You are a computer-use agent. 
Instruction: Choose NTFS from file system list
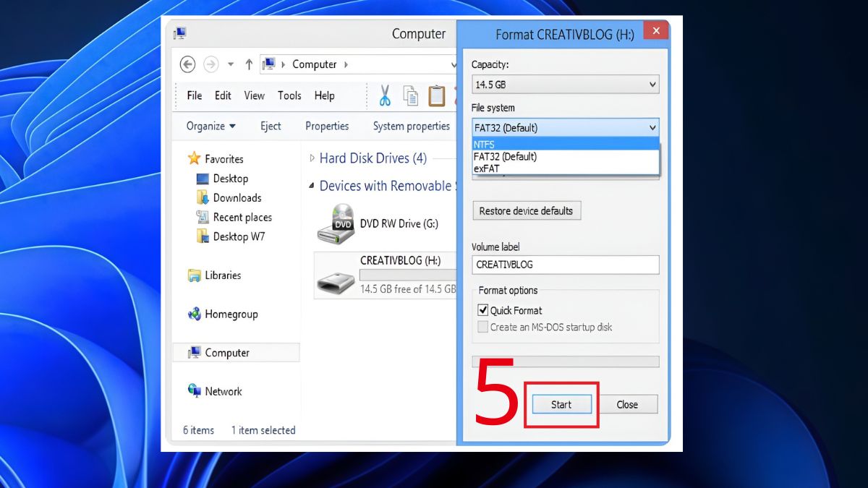click(566, 145)
